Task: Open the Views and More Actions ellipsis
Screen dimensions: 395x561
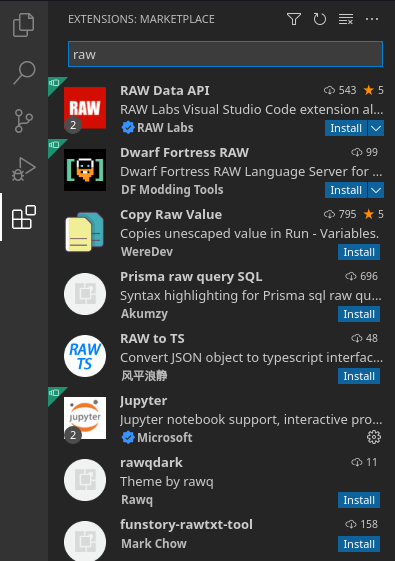Action: tap(372, 19)
